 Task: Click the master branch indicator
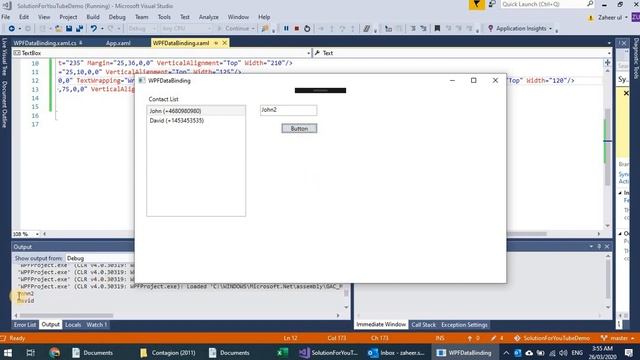(x=618, y=338)
